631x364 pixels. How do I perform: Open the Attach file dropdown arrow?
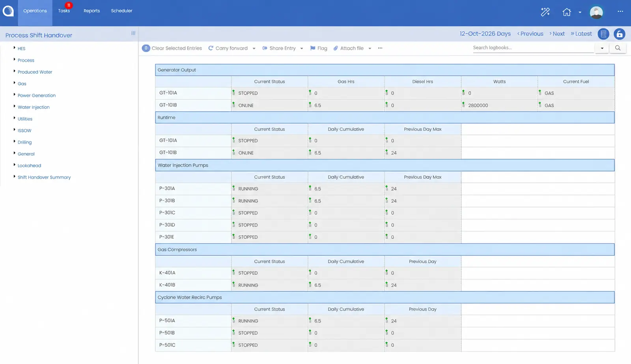(370, 48)
